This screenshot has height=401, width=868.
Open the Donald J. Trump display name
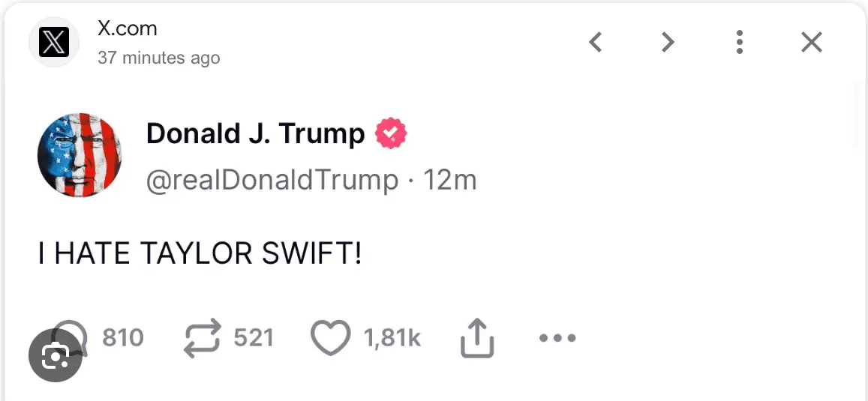pos(255,134)
